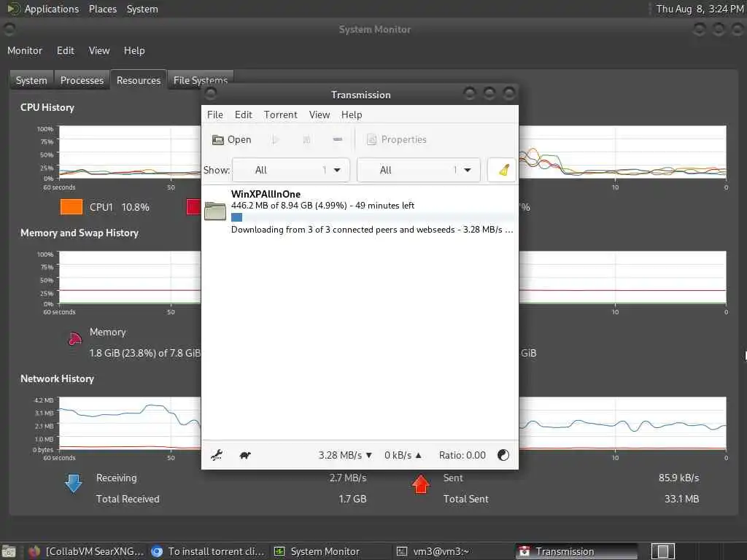Expand first Show filter All dropdown

[x=291, y=170]
